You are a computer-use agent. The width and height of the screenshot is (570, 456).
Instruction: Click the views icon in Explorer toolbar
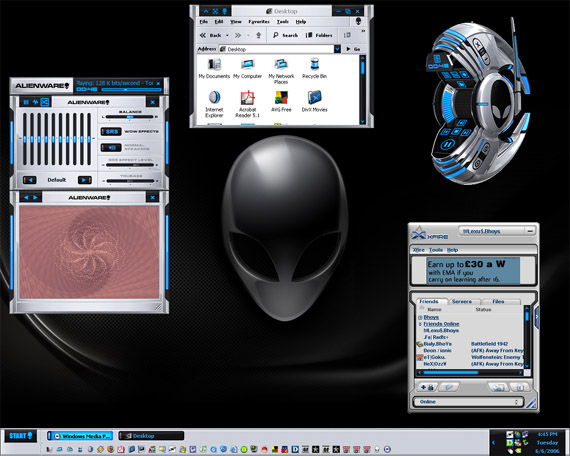[x=347, y=35]
